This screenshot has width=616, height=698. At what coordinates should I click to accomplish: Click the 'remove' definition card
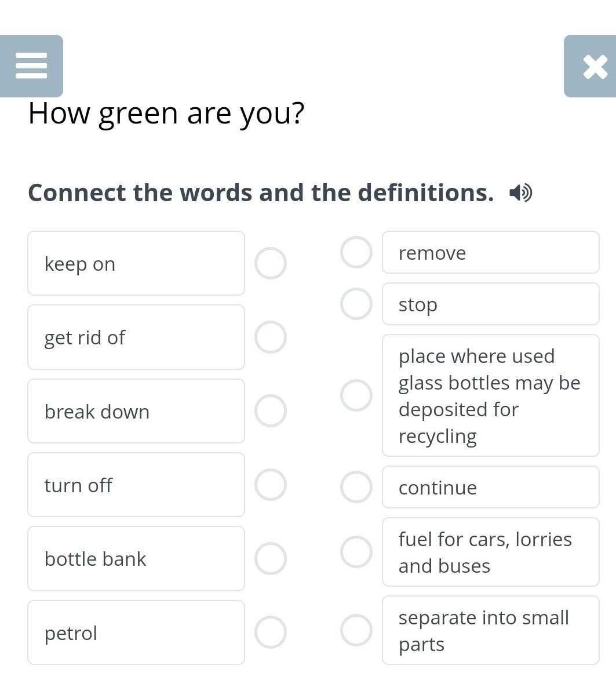tap(490, 252)
